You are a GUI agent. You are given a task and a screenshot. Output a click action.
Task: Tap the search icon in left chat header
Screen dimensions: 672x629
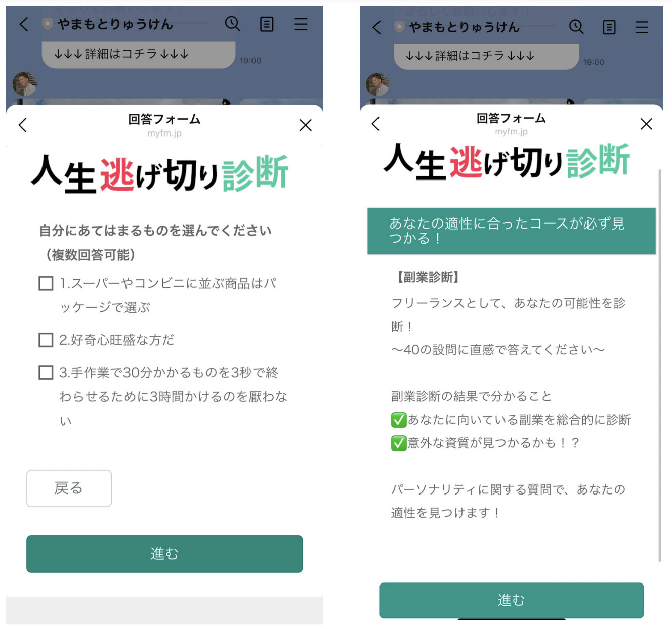(232, 24)
